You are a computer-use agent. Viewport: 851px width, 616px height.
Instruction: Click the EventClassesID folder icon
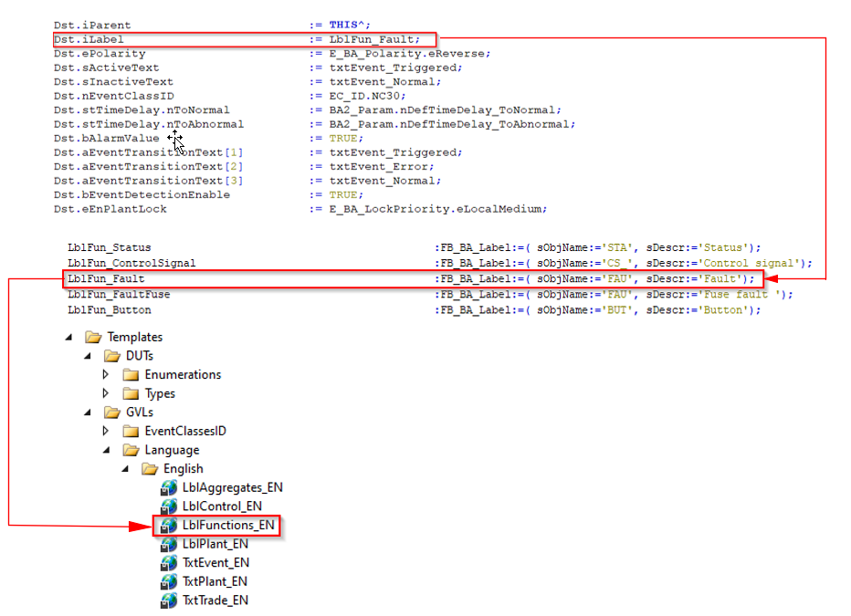(131, 432)
